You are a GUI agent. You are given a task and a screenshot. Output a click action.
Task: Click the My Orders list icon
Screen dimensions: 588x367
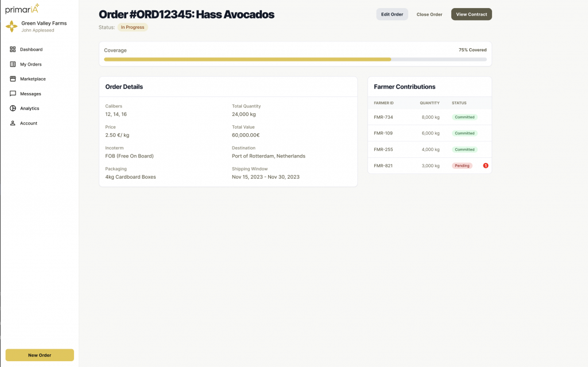(13, 64)
